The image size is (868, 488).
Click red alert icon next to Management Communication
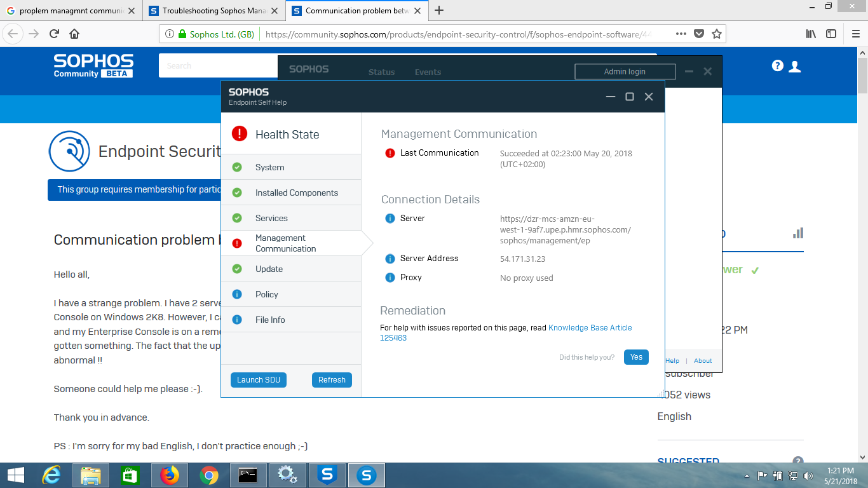pyautogui.click(x=237, y=243)
